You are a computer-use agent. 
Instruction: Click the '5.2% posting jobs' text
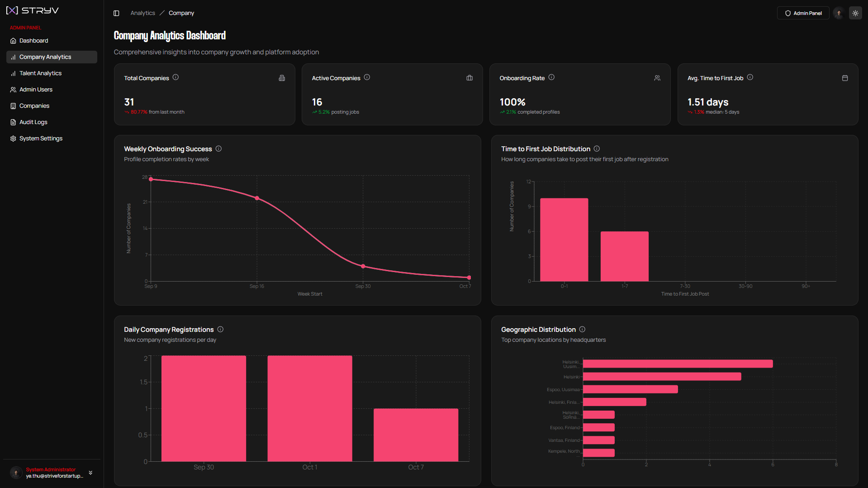pyautogui.click(x=338, y=112)
